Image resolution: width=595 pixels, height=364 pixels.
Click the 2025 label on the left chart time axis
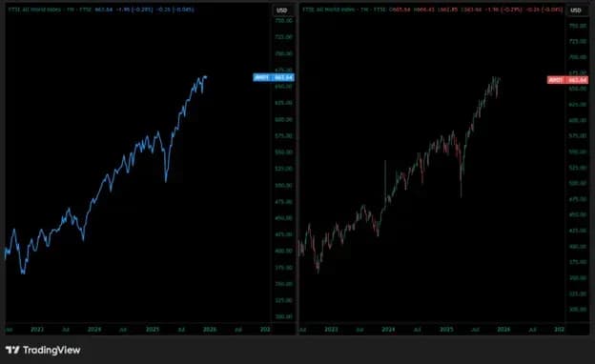coord(153,329)
